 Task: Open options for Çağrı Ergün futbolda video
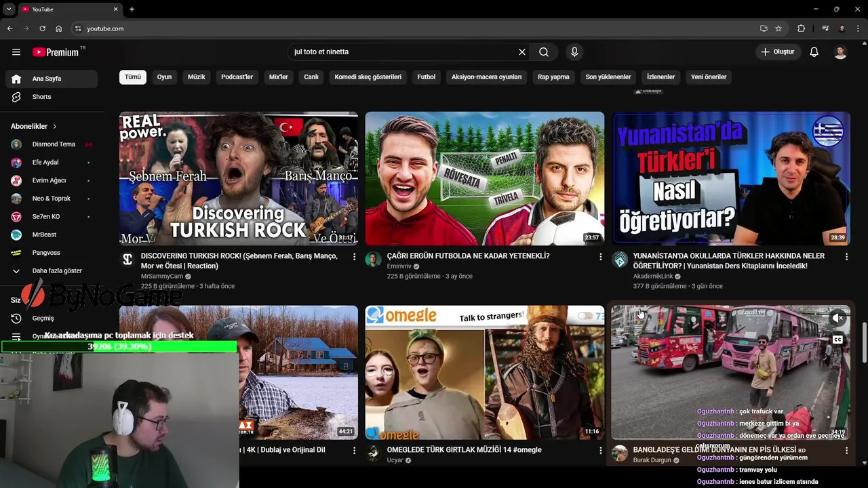(600, 257)
